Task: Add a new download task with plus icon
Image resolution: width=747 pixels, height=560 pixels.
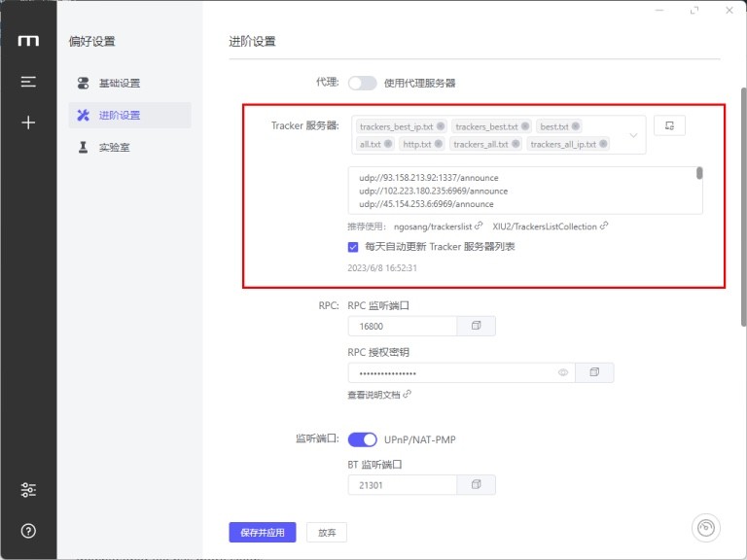Action: click(x=28, y=122)
